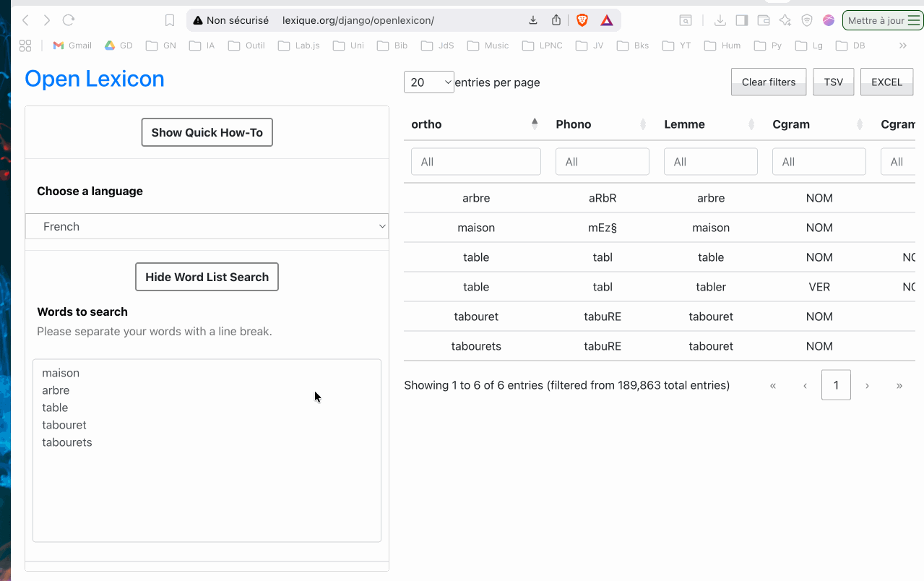Open the share icon in the address bar
Image resolution: width=924 pixels, height=581 pixels.
(x=556, y=20)
